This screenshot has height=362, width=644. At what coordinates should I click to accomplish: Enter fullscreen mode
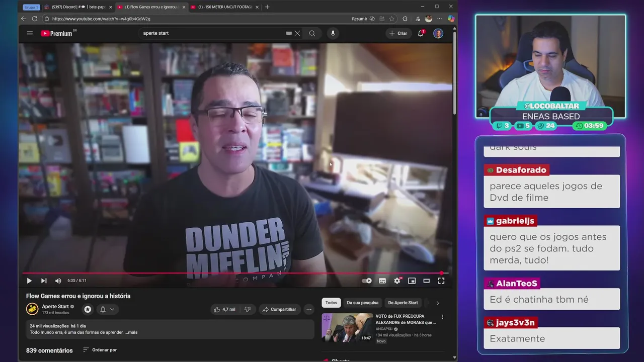(x=441, y=281)
